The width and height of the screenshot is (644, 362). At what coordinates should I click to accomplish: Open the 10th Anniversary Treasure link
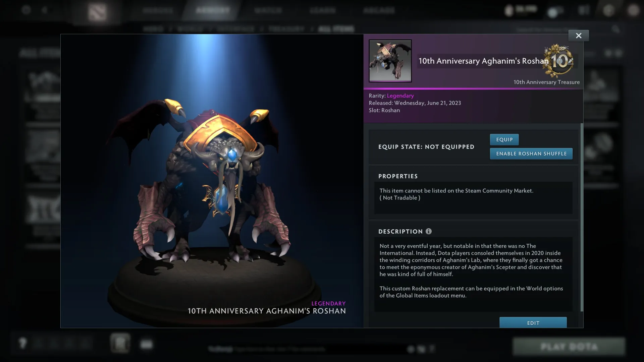pos(546,82)
